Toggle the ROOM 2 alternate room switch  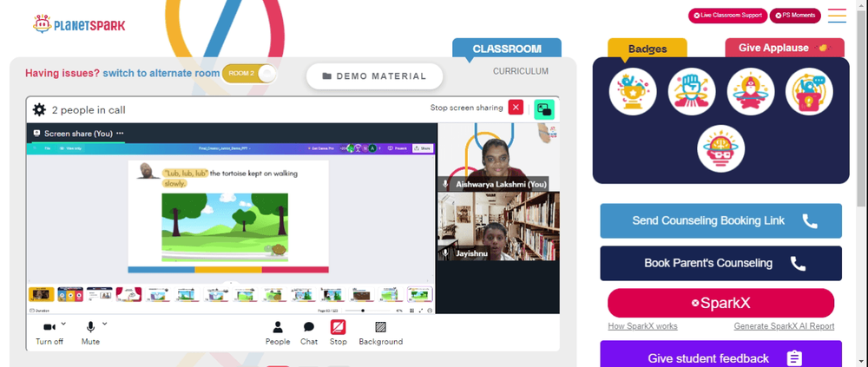248,74
